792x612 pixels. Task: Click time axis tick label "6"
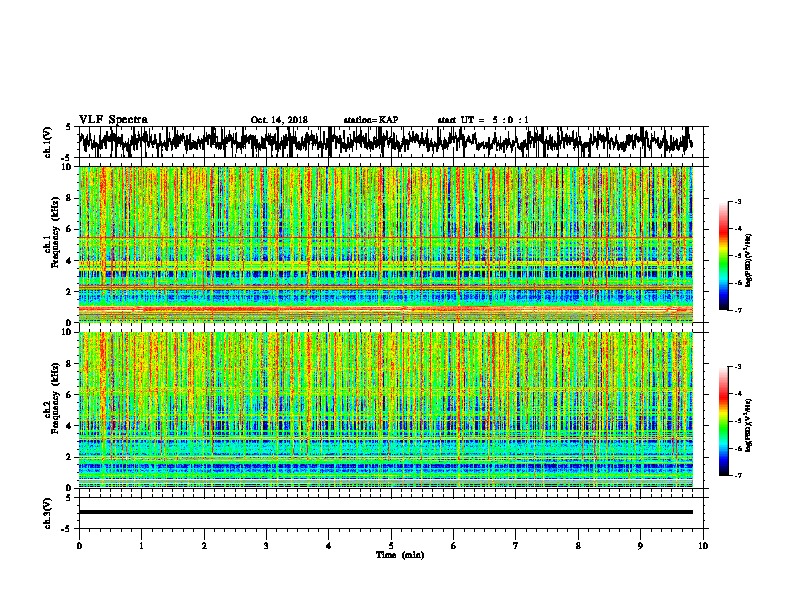tap(454, 546)
